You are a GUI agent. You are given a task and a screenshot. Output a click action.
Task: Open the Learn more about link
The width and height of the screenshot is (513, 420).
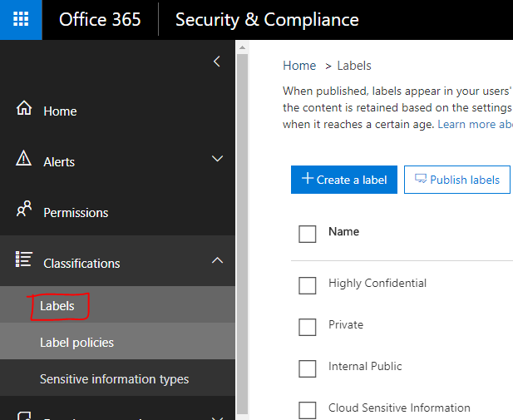(x=475, y=125)
